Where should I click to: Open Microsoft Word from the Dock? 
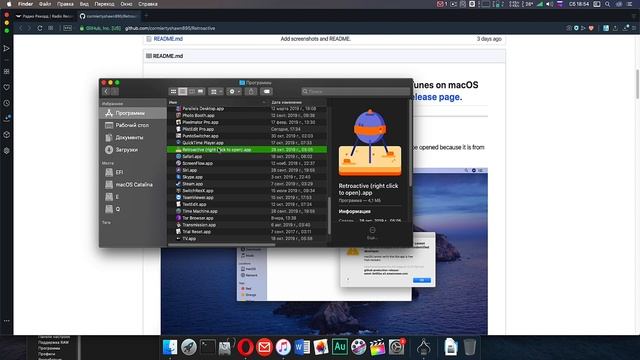pos(302,347)
